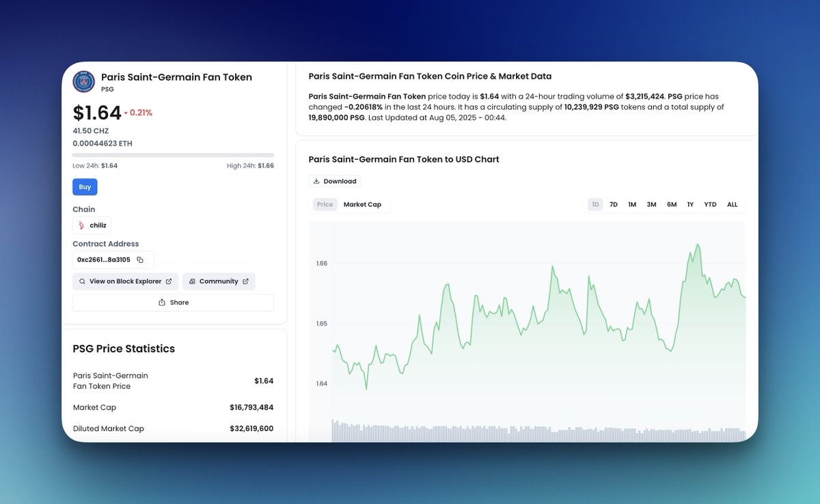Screen dimensions: 820x504
Task: Select the 3M time range
Action: click(x=651, y=205)
